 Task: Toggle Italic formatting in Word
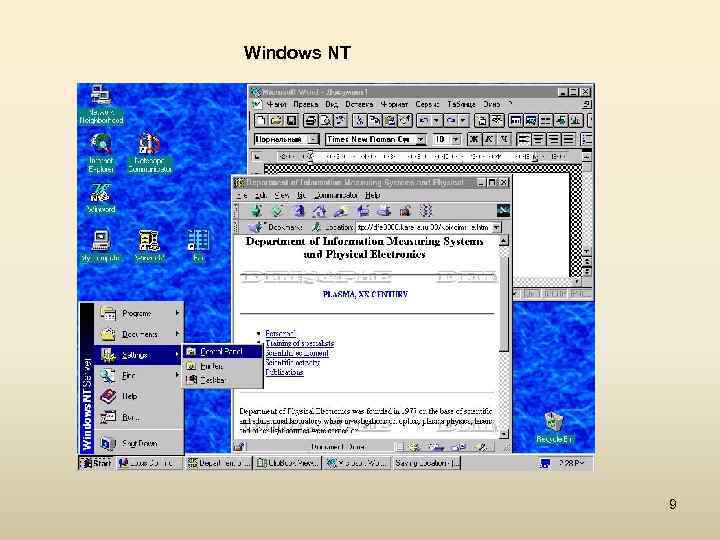(489, 139)
